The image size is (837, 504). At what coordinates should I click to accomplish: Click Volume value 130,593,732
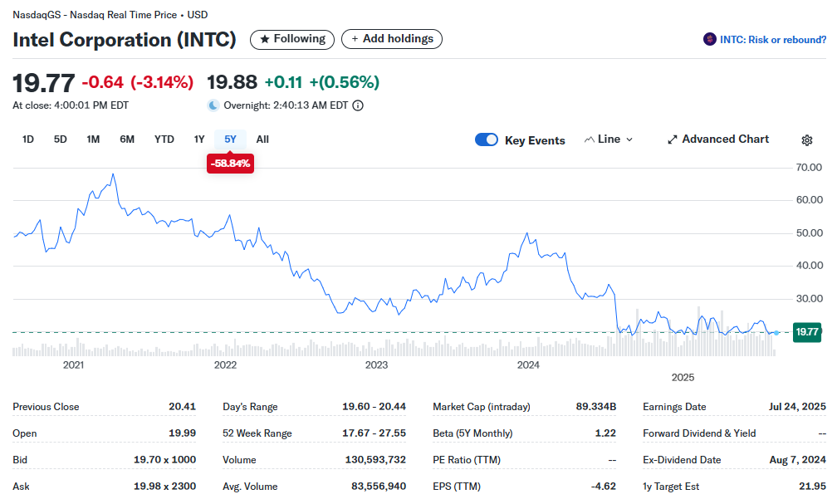pyautogui.click(x=375, y=460)
